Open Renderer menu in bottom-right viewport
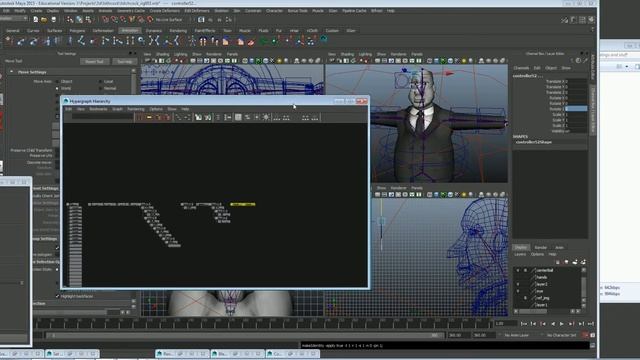640x360 pixels. click(x=398, y=188)
